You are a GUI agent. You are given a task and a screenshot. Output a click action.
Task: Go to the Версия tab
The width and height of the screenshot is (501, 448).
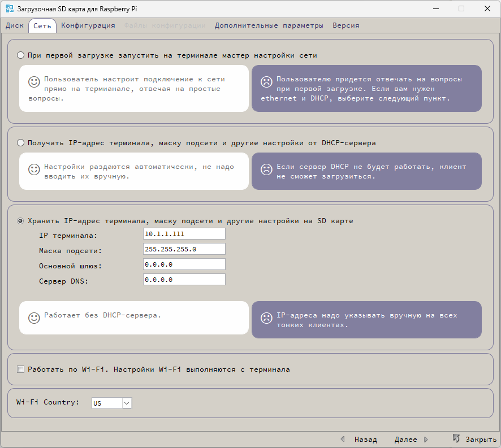coord(345,25)
